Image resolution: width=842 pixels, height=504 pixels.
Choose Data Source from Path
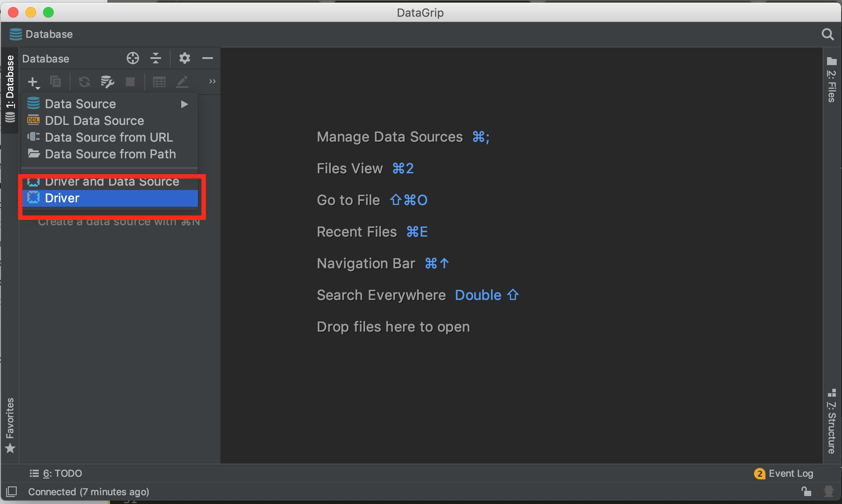pos(110,154)
